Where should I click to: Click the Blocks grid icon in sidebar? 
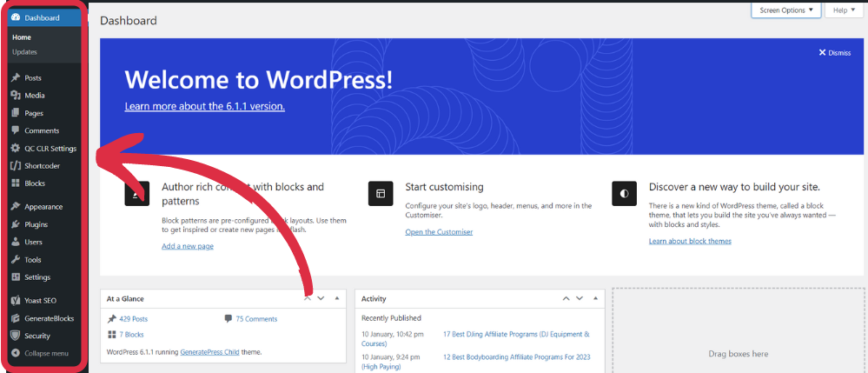(16, 183)
